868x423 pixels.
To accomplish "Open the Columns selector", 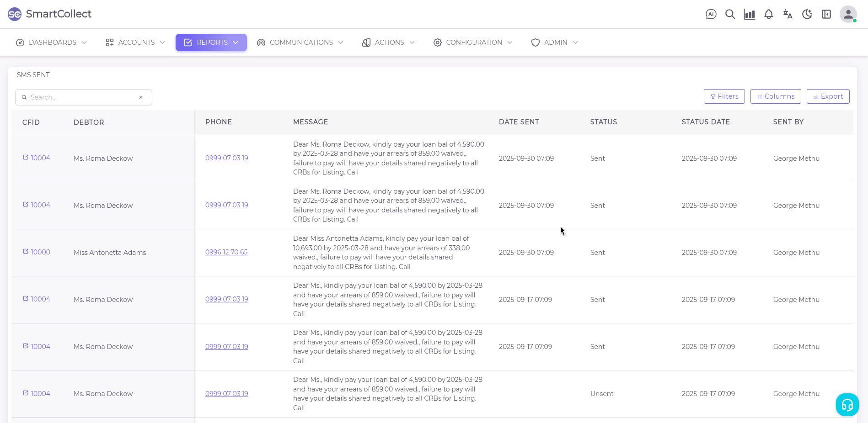I will click(775, 96).
